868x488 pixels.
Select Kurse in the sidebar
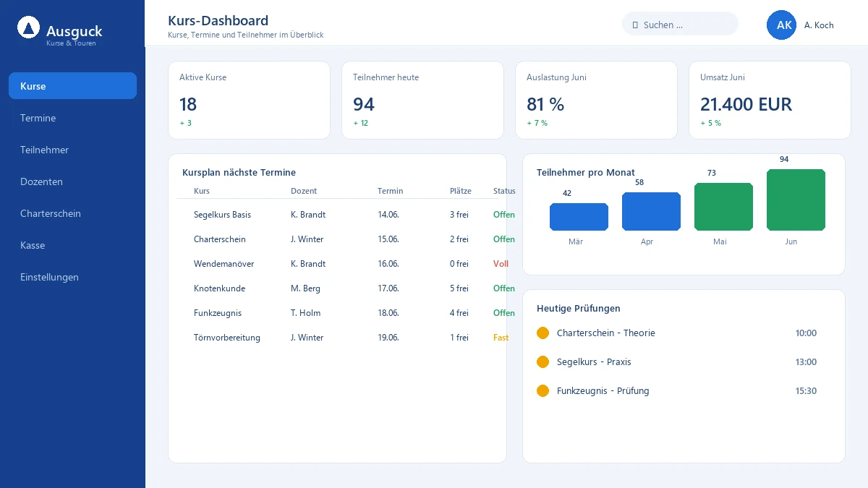tap(72, 86)
